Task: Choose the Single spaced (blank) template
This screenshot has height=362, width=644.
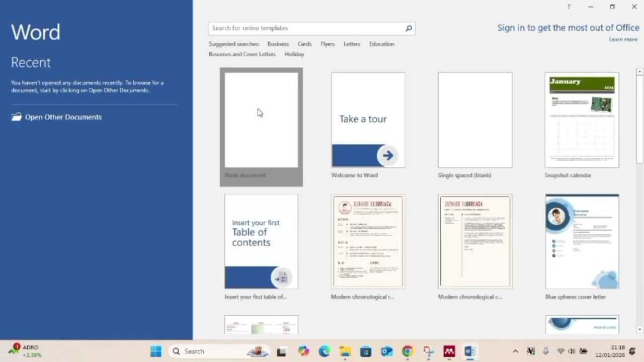Action: [x=475, y=126]
